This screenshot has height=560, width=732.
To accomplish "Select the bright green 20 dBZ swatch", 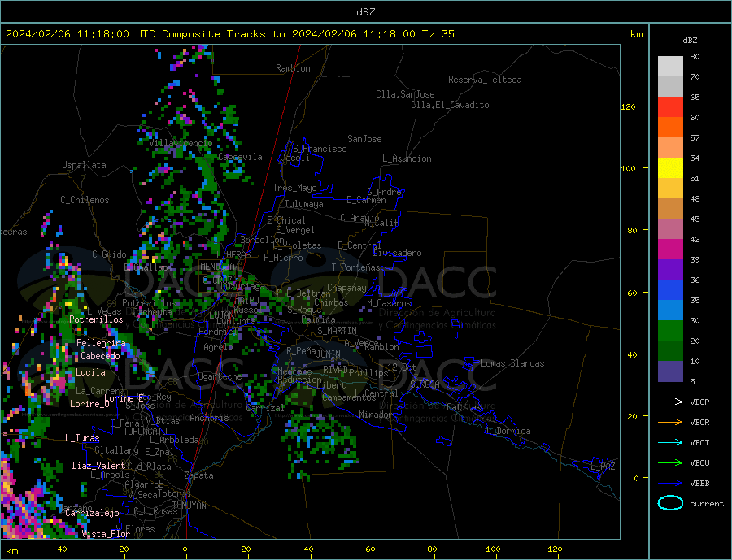I will [670, 331].
